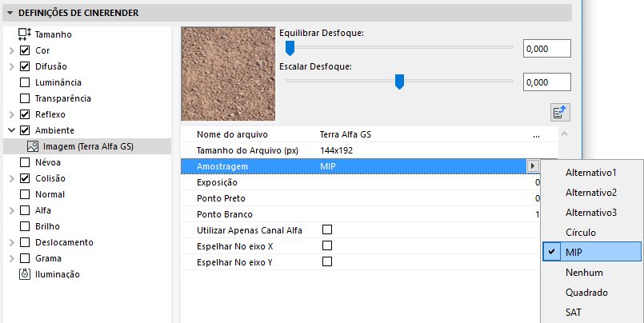Image resolution: width=644 pixels, height=323 pixels.
Task: Click the Escalar Desfoque value field
Action: (547, 82)
